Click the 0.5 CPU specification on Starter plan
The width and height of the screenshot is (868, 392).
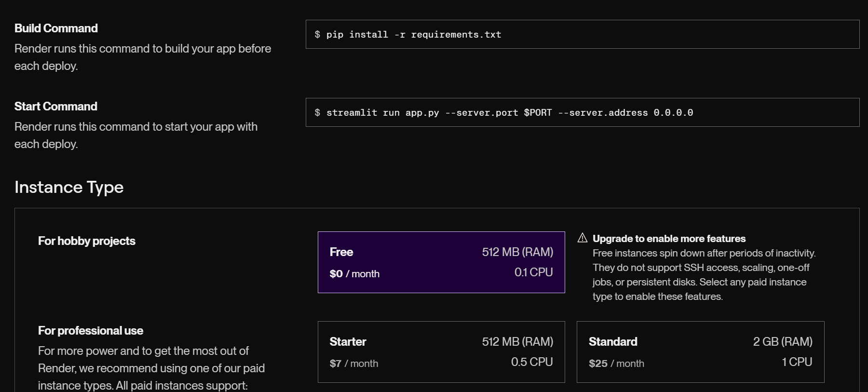[532, 362]
